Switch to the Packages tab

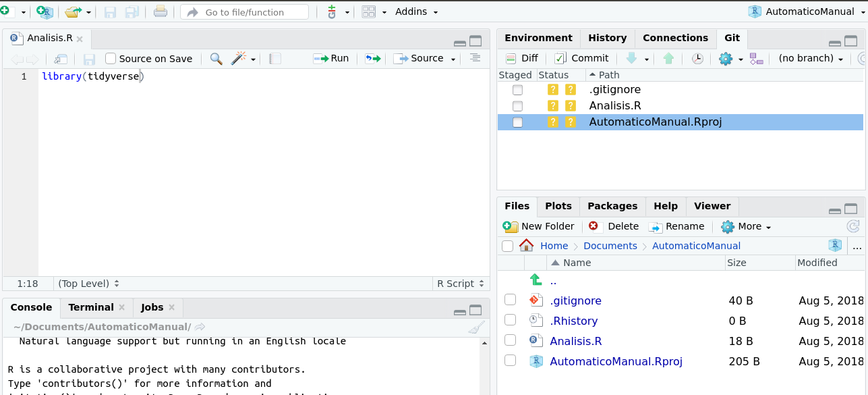point(612,206)
